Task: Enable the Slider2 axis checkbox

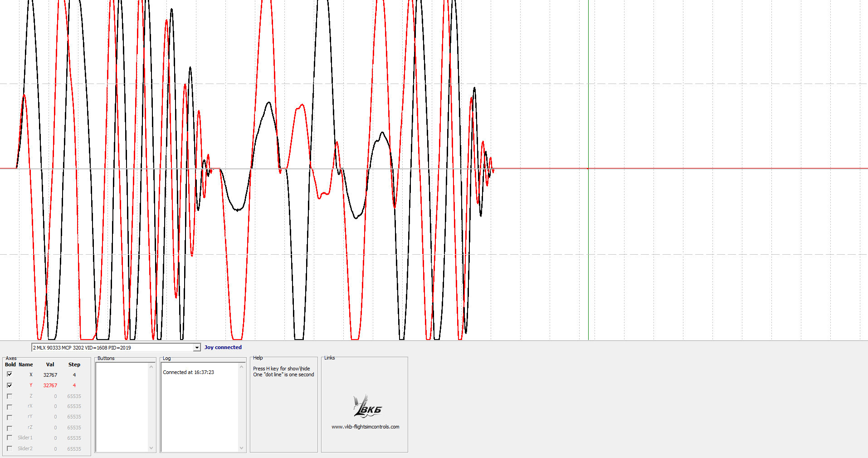Action: (10, 449)
